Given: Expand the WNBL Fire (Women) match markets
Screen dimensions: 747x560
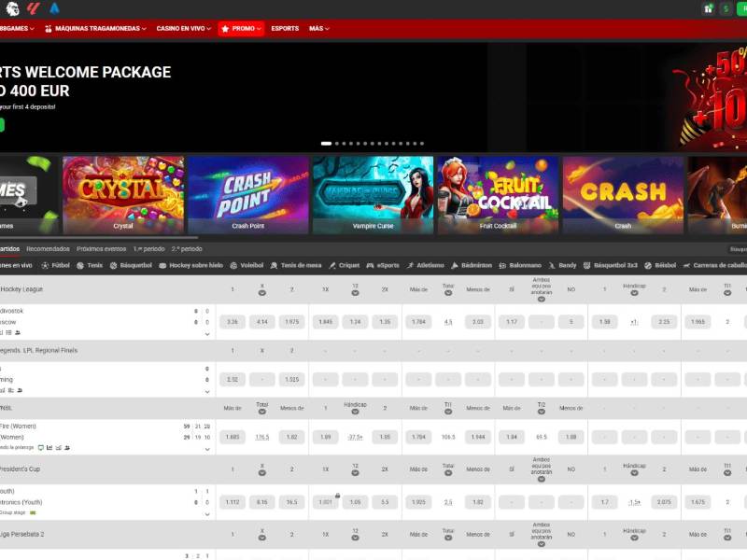Looking at the screenshot, I should [207, 449].
